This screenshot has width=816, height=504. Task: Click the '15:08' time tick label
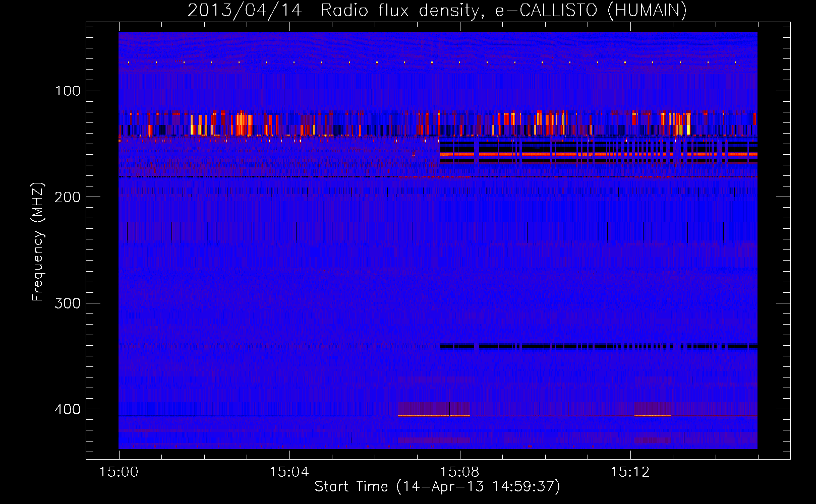[x=460, y=472]
